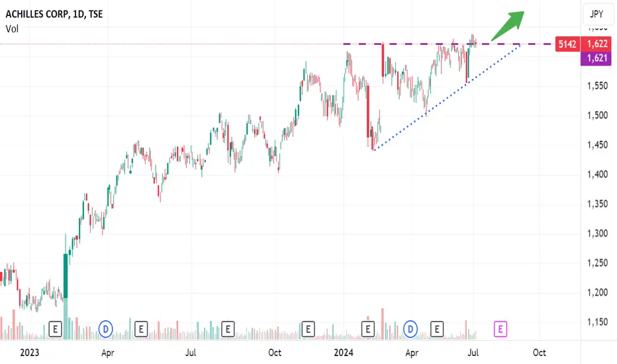Select the earnings marker near August 2023
Viewport: 617px width, 364px height.
tap(228, 329)
